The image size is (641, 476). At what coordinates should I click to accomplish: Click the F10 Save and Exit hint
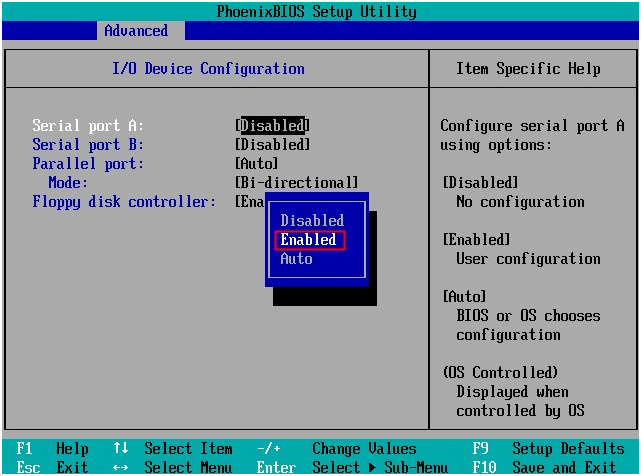pos(544,467)
